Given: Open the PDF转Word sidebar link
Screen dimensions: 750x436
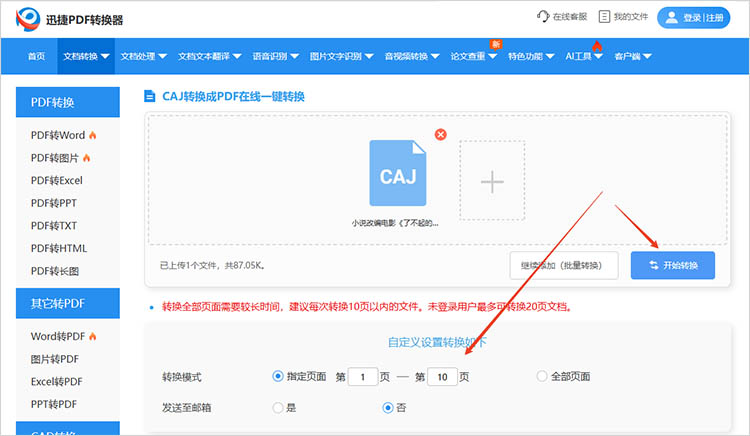Looking at the screenshot, I should (x=58, y=135).
